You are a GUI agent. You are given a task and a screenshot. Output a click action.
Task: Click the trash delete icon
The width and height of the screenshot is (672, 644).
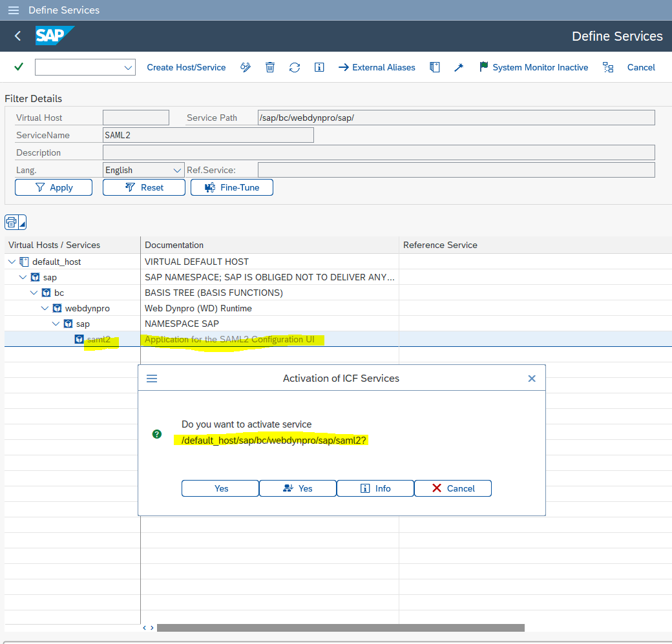pos(270,67)
